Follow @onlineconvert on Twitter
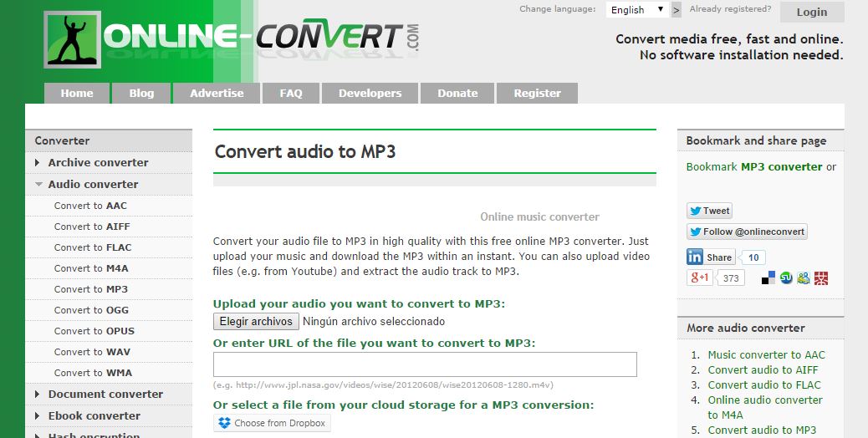This screenshot has height=438, width=868. (x=747, y=232)
